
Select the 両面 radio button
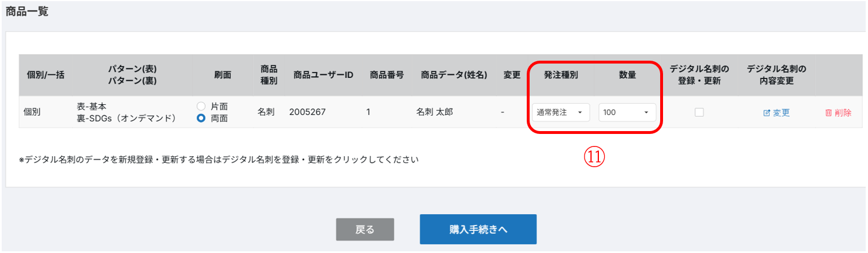(201, 118)
